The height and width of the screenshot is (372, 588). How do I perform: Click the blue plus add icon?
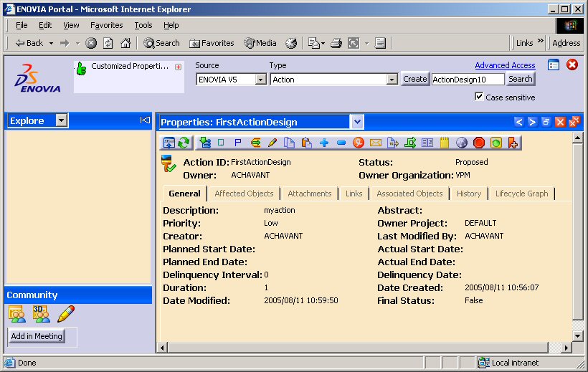tap(324, 143)
